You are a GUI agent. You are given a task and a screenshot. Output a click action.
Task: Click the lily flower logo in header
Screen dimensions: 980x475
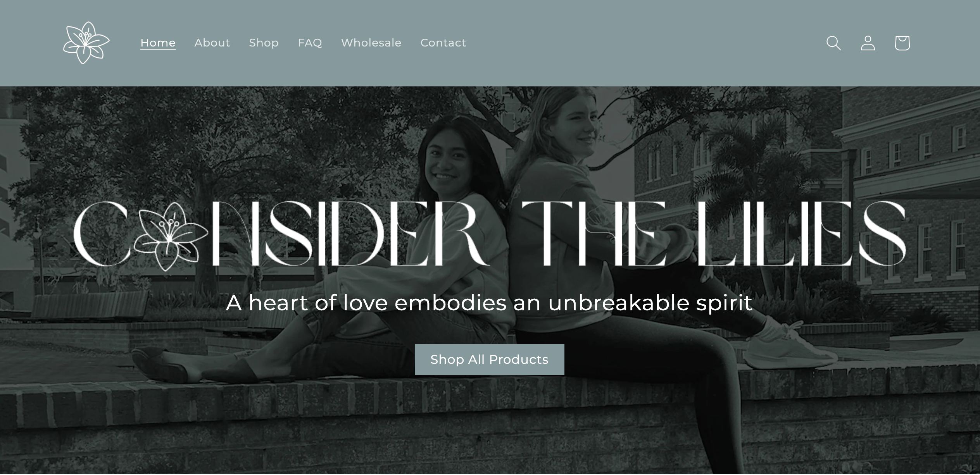pos(86,43)
